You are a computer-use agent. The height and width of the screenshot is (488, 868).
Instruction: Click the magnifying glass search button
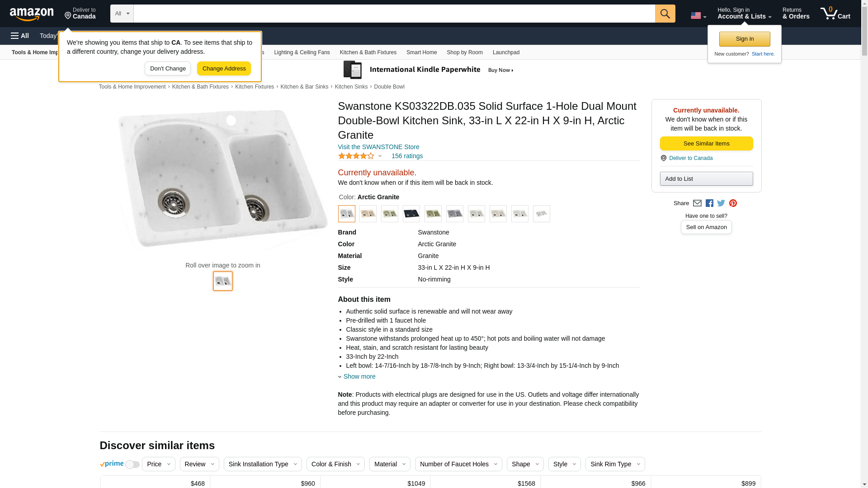[x=665, y=14]
